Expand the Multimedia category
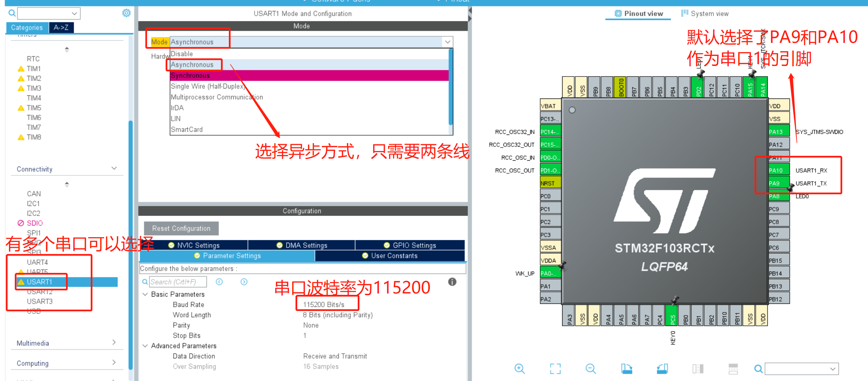Screen dimensions: 868x381 [114, 343]
